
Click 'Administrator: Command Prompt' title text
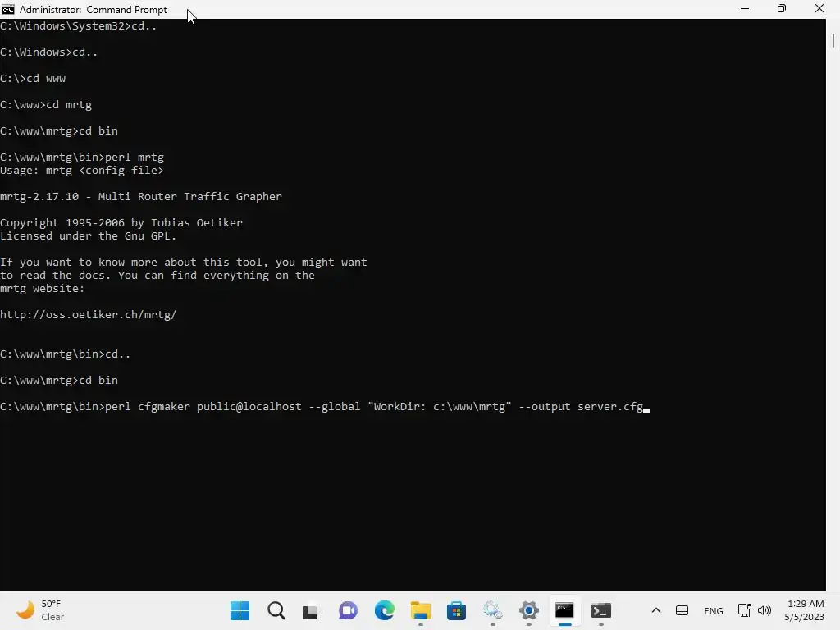[94, 10]
